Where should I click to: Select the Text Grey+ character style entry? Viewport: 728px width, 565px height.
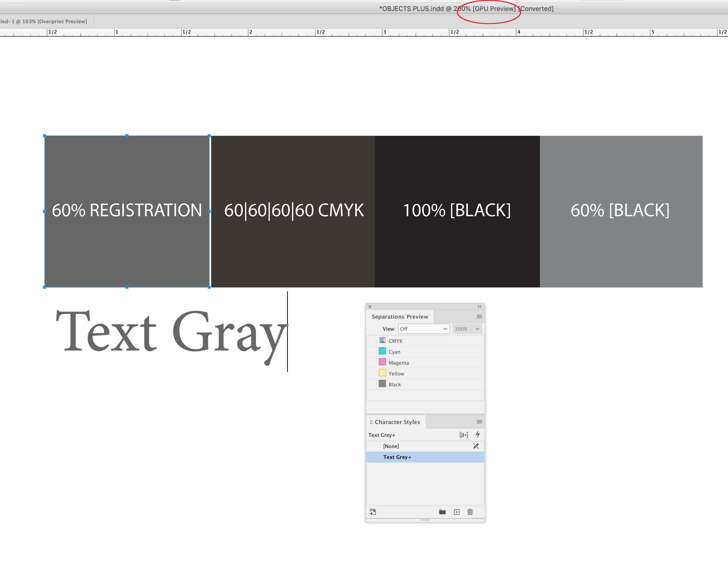[x=397, y=457]
